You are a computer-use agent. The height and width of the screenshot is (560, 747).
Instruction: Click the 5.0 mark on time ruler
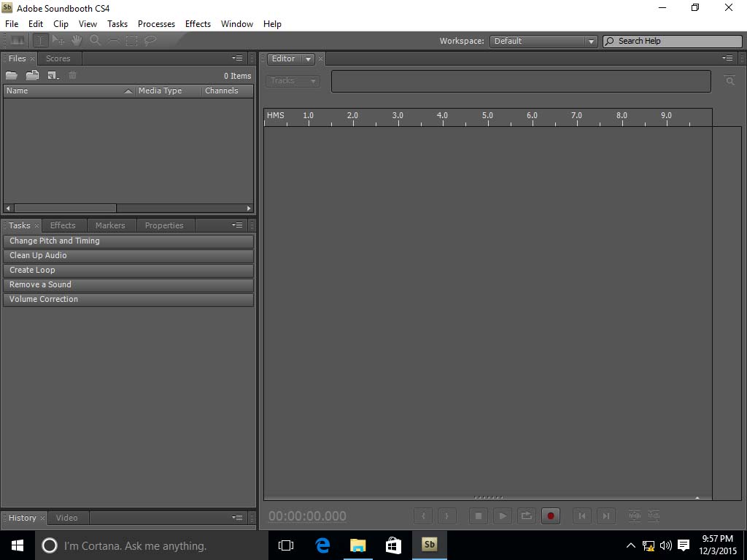point(487,115)
